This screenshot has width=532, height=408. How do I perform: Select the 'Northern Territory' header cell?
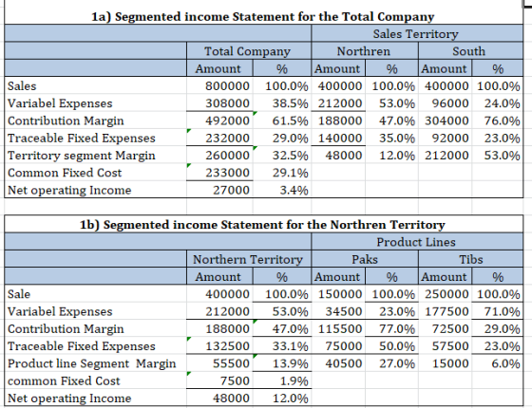(248, 259)
